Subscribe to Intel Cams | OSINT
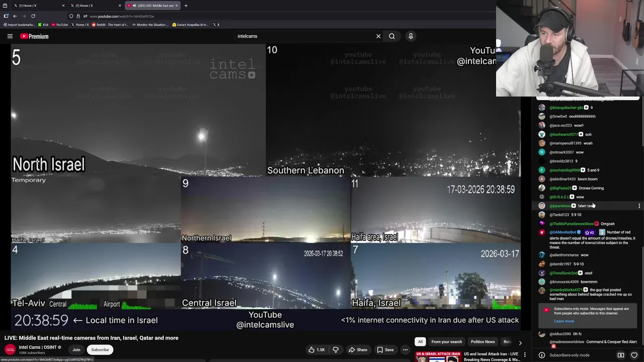 tap(100, 350)
